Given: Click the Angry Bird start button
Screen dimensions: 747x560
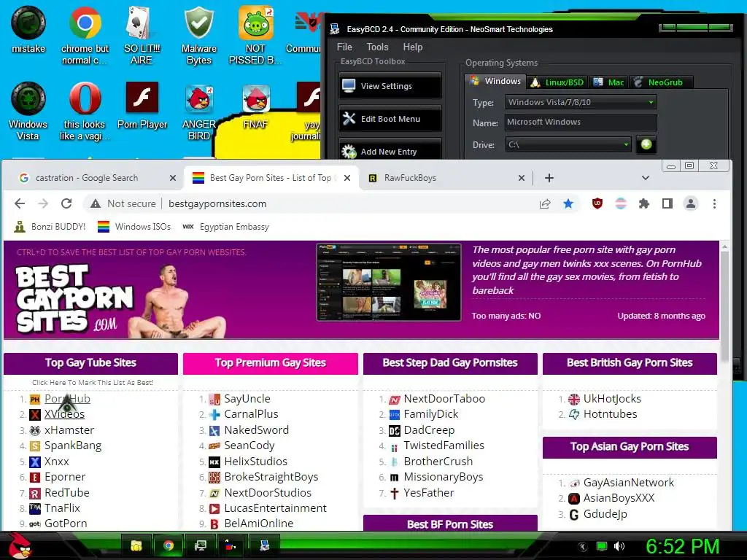Looking at the screenshot, I should tap(20, 545).
